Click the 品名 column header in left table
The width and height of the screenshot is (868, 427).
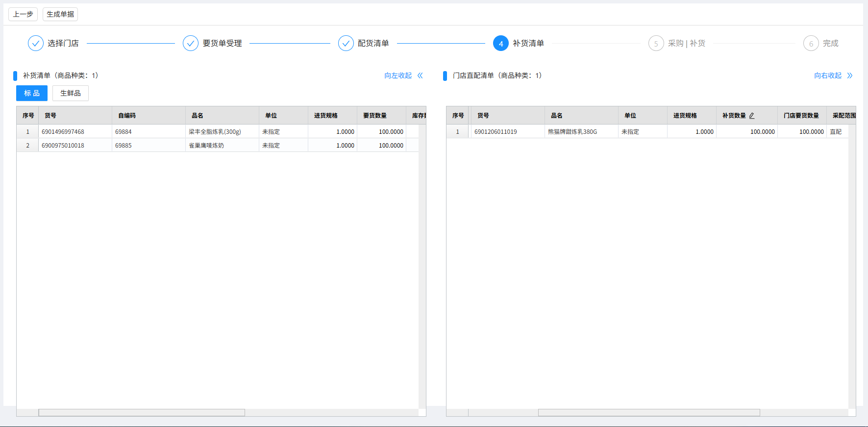[223, 116]
